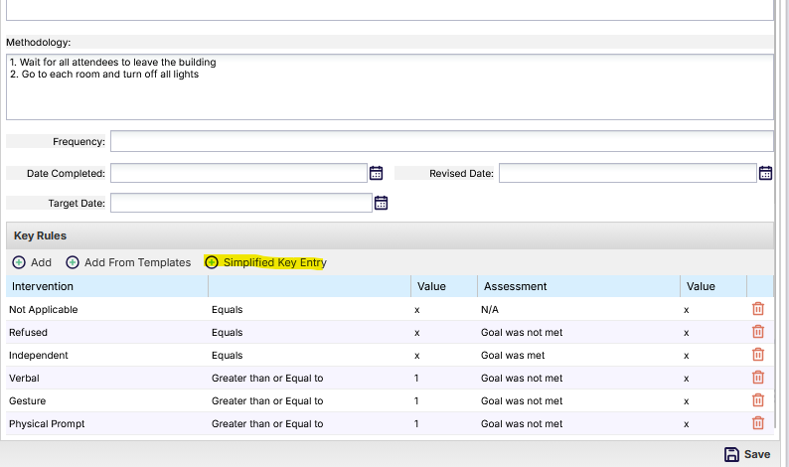This screenshot has height=467, width=789.
Task: Click the Key Rules section header
Action: (390, 236)
